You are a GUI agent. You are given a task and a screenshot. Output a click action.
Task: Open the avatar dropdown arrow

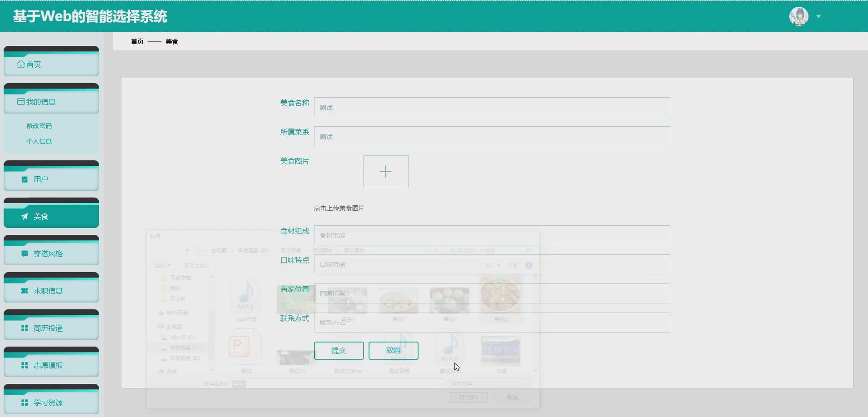(x=818, y=16)
